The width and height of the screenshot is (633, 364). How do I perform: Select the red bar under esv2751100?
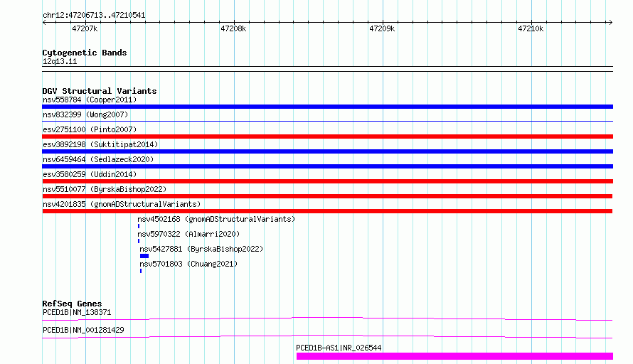(327, 136)
